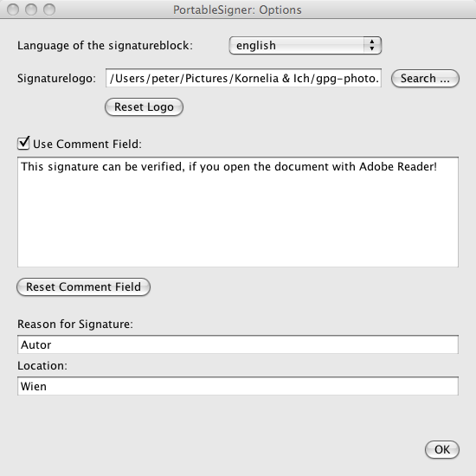Confirm options with the OK button
This screenshot has height=476, width=476.
coord(442,449)
